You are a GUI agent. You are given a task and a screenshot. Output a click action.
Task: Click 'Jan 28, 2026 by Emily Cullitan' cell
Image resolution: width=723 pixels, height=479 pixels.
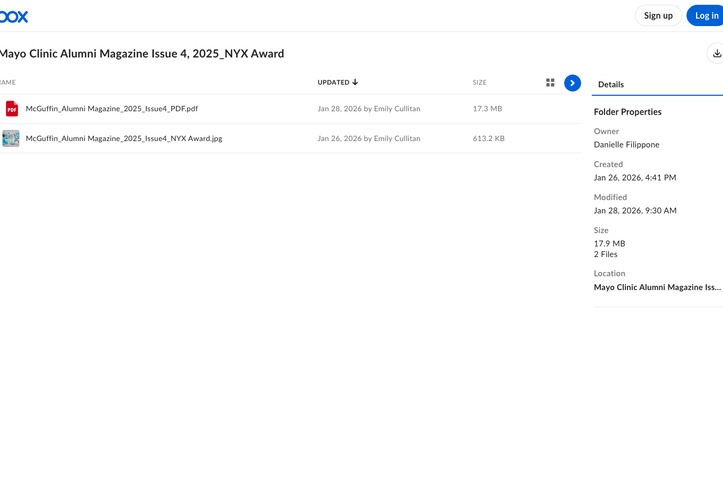(x=369, y=109)
